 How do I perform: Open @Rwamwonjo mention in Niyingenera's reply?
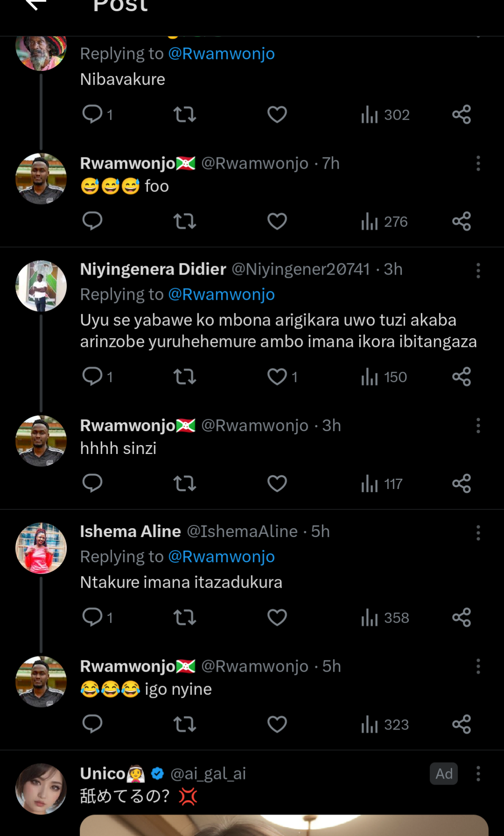(221, 295)
